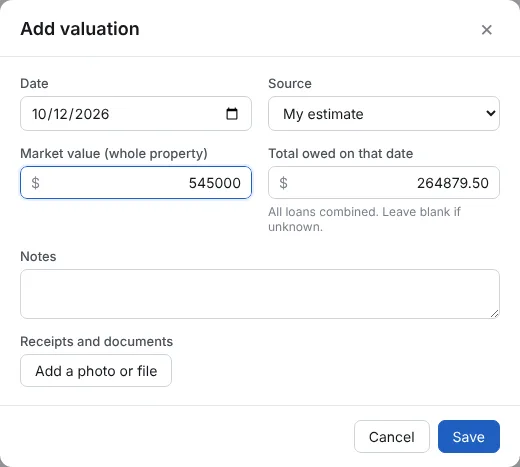This screenshot has height=467, width=520.
Task: Click the 'Market value (whole property)' label
Action: coord(114,154)
